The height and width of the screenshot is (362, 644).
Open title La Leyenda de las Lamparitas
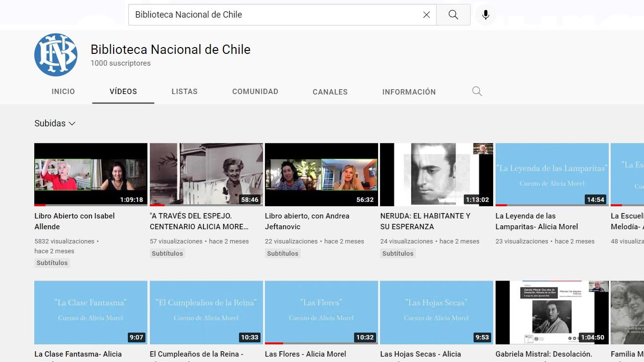537,221
